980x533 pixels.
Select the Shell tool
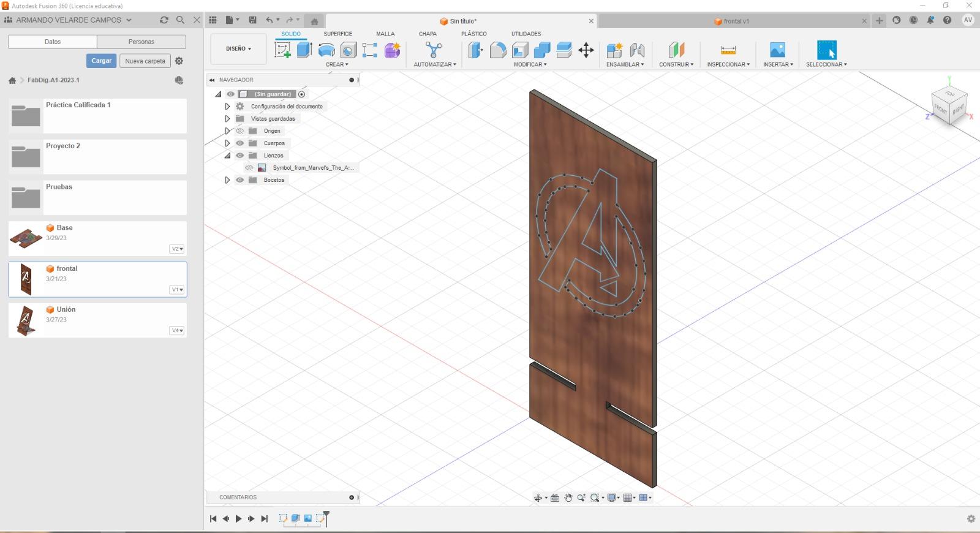520,50
